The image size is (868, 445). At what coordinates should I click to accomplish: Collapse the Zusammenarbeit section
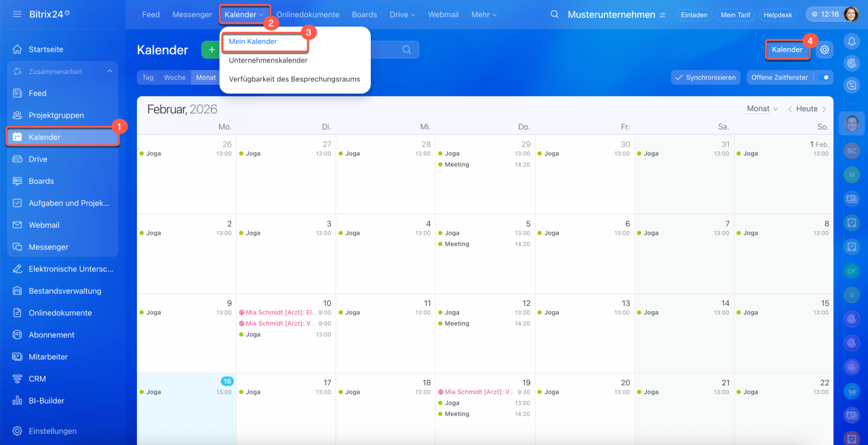(x=110, y=71)
